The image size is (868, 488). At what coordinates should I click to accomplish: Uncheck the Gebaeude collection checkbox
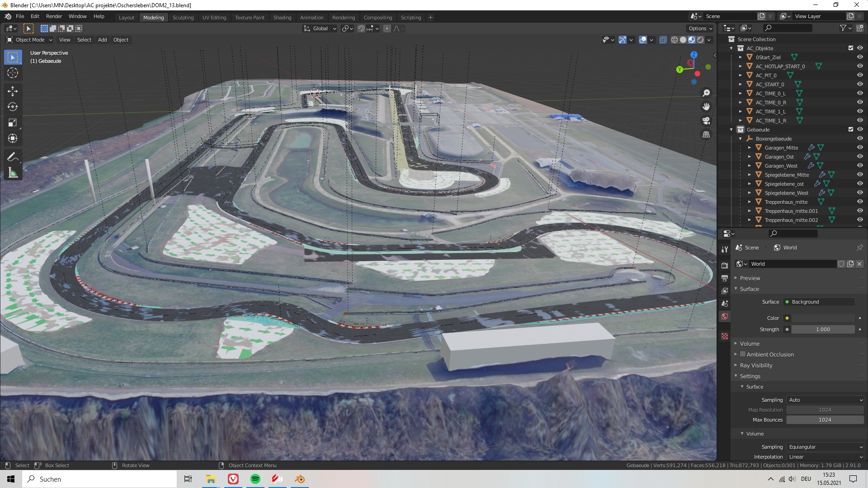pos(850,130)
